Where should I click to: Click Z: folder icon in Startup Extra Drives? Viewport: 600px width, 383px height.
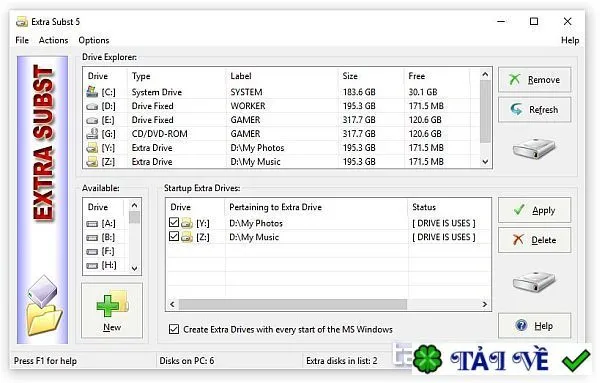point(186,237)
